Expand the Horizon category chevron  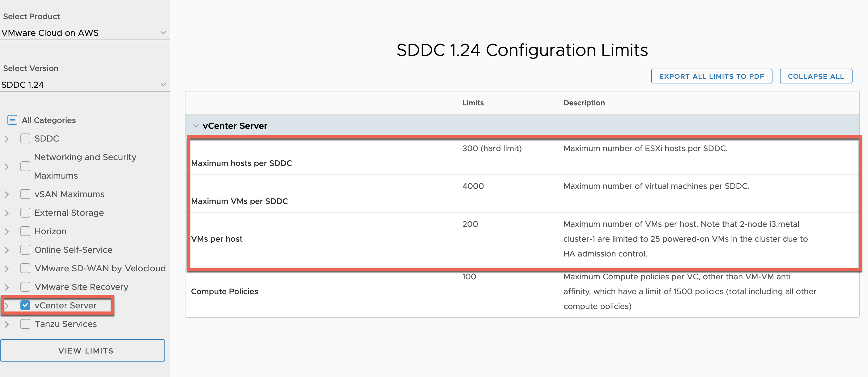6,231
